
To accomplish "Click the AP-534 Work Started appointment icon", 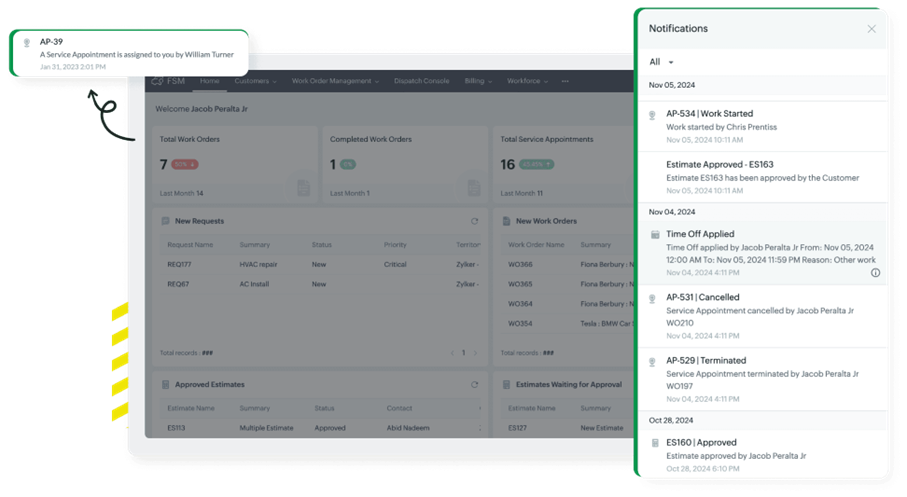I will (654, 114).
